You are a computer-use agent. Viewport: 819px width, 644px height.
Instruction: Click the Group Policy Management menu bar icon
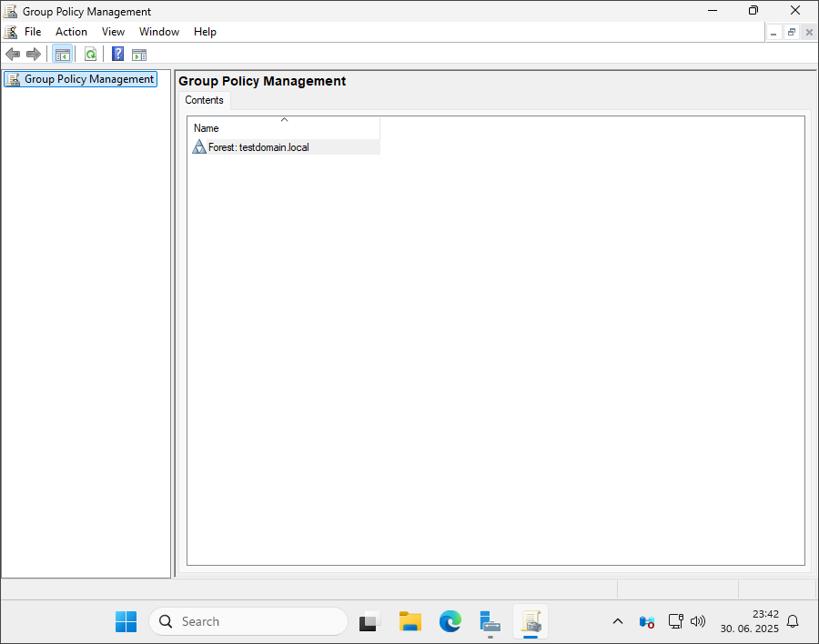click(10, 32)
